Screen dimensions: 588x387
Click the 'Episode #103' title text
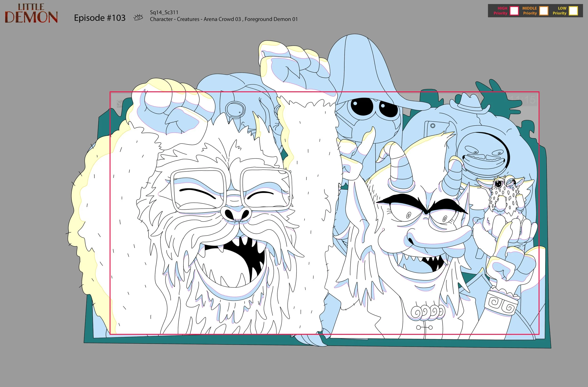point(100,18)
